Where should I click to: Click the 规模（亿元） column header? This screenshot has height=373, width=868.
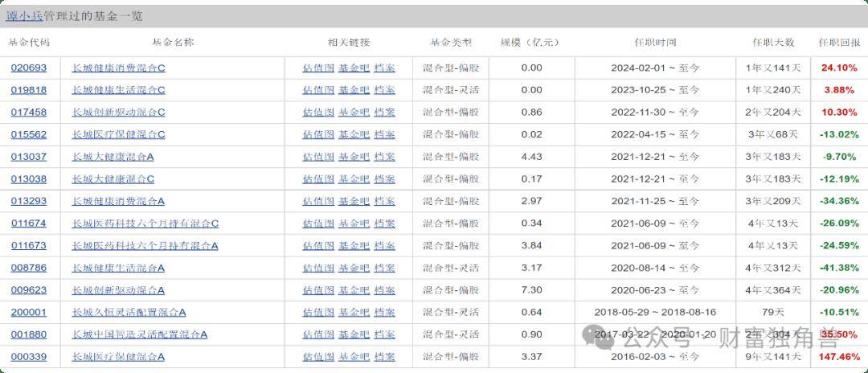coord(530,43)
